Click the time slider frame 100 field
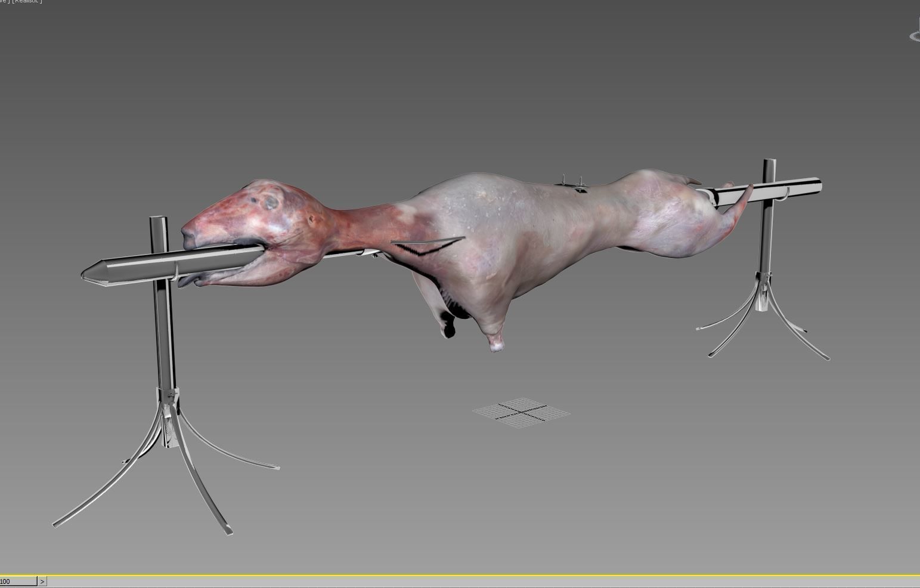Viewport: 920px width, 588px height. click(x=18, y=581)
